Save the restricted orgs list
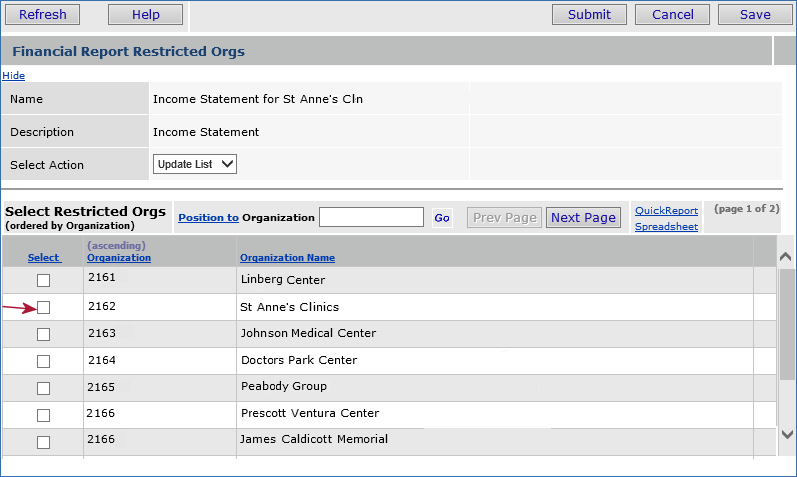This screenshot has width=797, height=477. pos(755,14)
